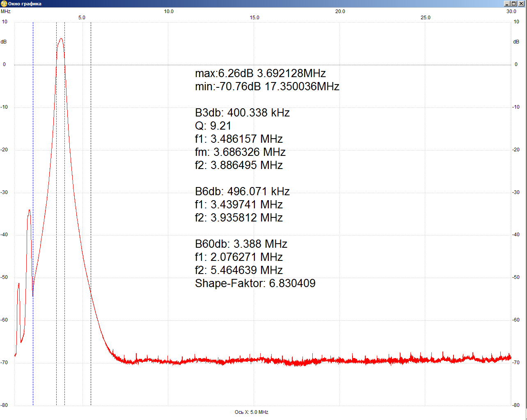Viewport: 527px width, 420px height.
Task: Click the -80 label on the left axis
Action: [4, 405]
